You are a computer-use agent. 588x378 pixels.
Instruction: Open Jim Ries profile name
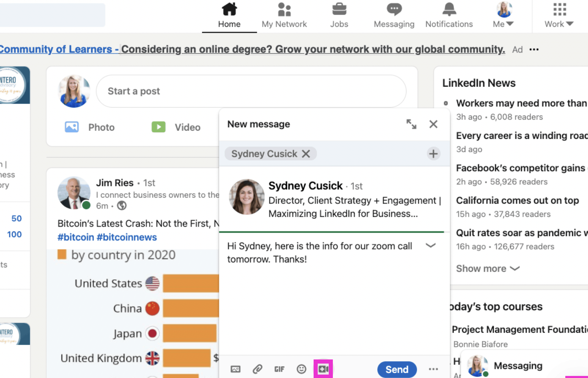tap(115, 183)
